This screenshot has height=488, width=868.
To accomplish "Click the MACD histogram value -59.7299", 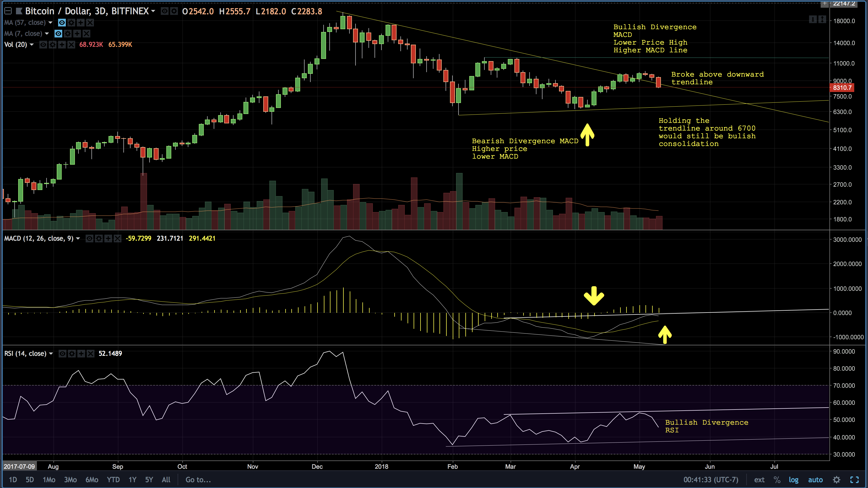I will (139, 238).
